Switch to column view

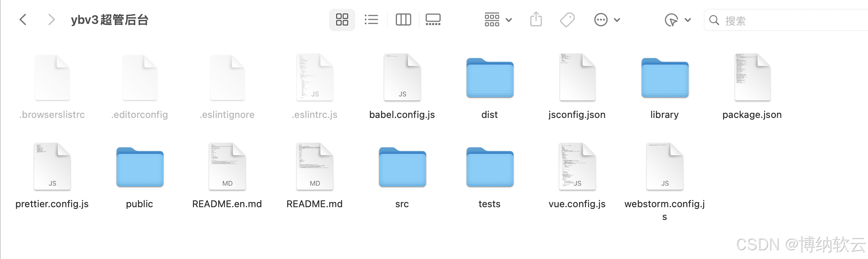point(403,20)
